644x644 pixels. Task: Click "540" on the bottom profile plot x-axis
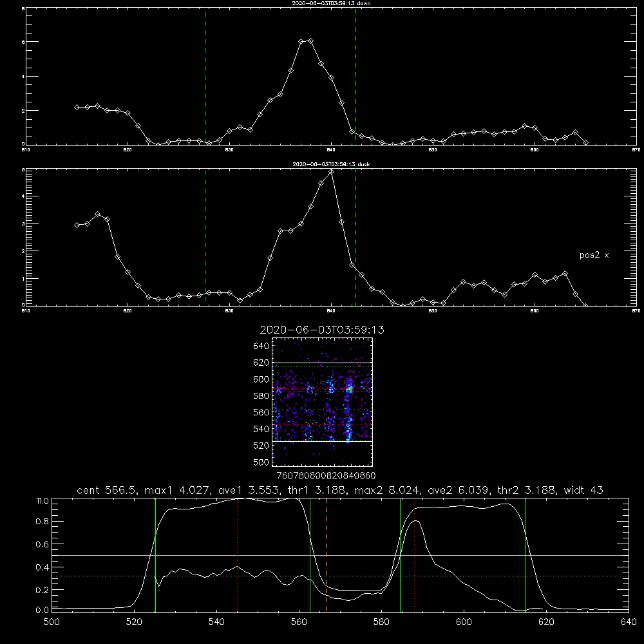coord(216,622)
